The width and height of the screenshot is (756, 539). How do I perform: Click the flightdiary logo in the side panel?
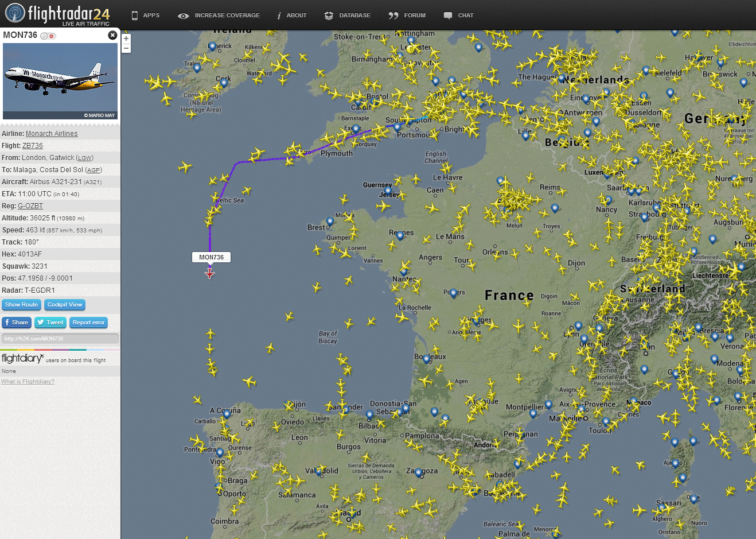22,359
